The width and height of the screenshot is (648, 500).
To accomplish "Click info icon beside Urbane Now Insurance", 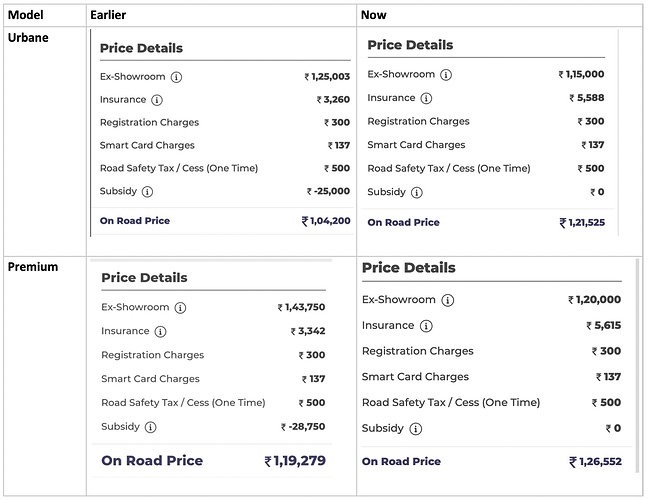I will pos(426,98).
